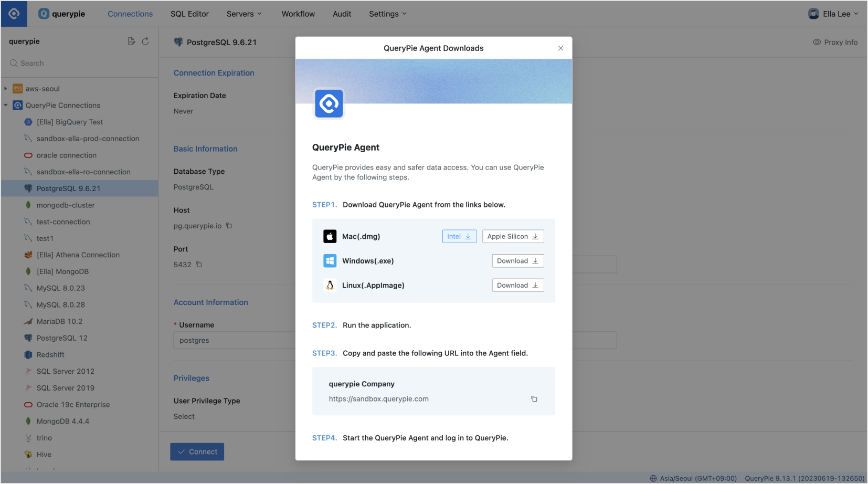This screenshot has width=868, height=484.
Task: Collapse the QueryPie Connections group
Action: pyautogui.click(x=6, y=106)
